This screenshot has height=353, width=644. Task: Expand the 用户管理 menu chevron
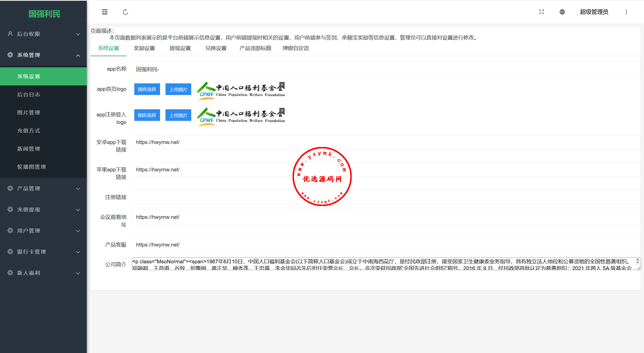(x=78, y=231)
